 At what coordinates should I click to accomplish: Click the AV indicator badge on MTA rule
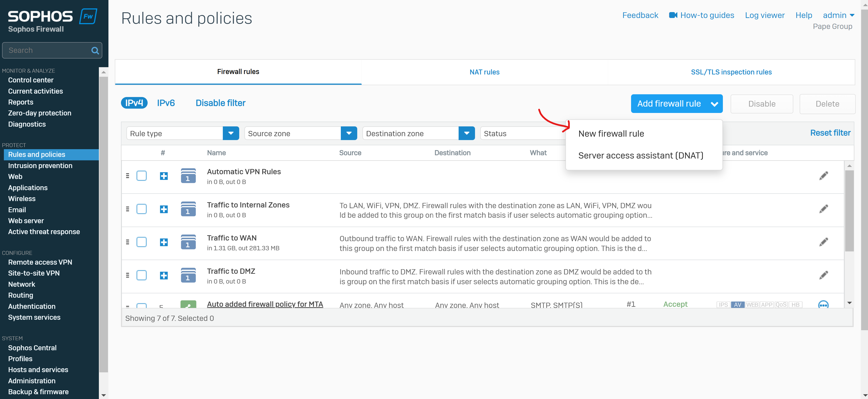tap(738, 305)
